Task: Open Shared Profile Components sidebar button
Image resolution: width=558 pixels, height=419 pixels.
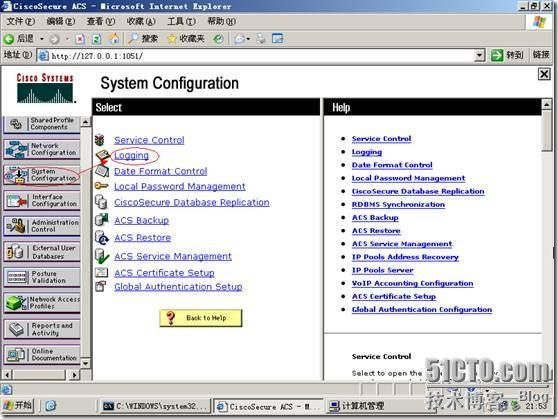Action: pyautogui.click(x=42, y=124)
